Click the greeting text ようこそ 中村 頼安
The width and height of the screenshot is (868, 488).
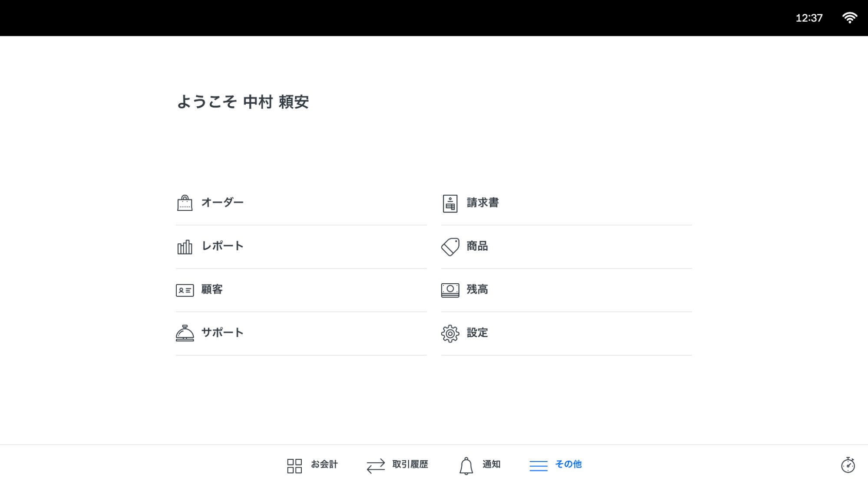tap(244, 102)
